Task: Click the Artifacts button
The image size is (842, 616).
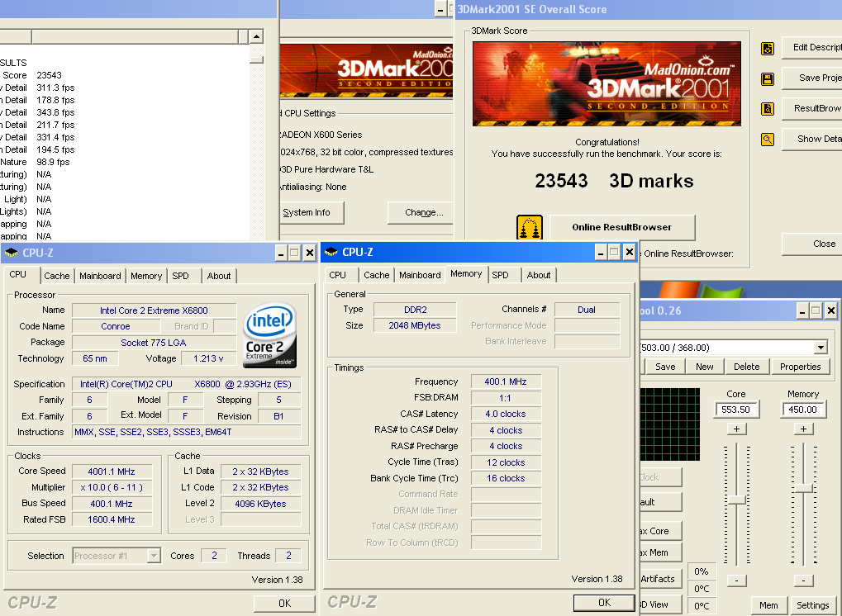Action: point(660,579)
